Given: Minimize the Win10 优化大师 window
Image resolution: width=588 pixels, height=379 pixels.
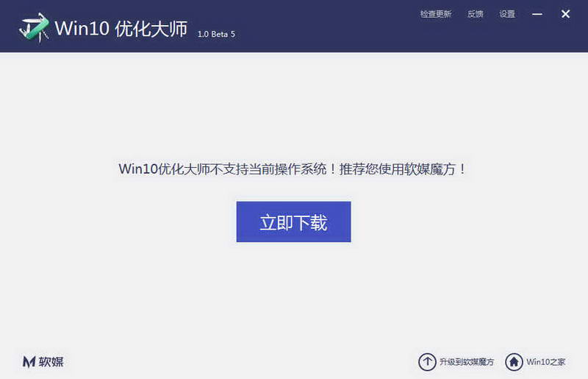Looking at the screenshot, I should pyautogui.click(x=537, y=14).
